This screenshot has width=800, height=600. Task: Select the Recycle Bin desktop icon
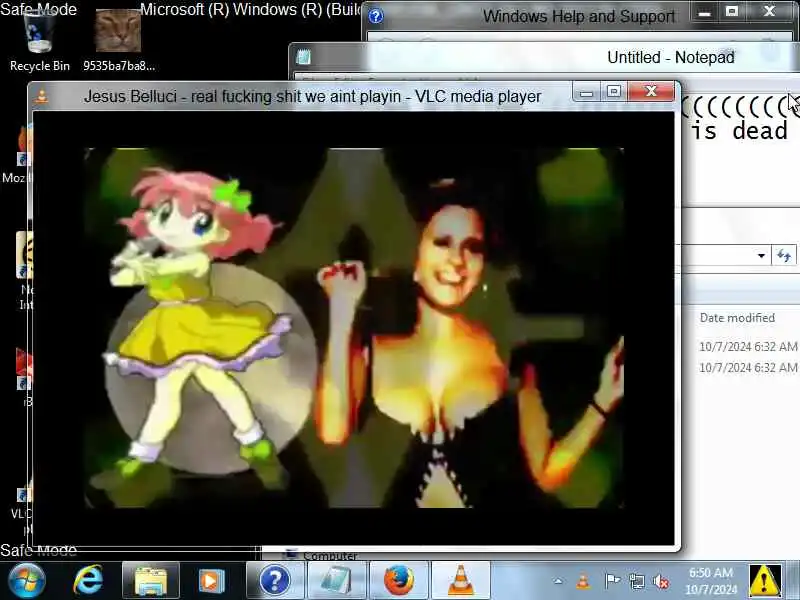pos(40,41)
